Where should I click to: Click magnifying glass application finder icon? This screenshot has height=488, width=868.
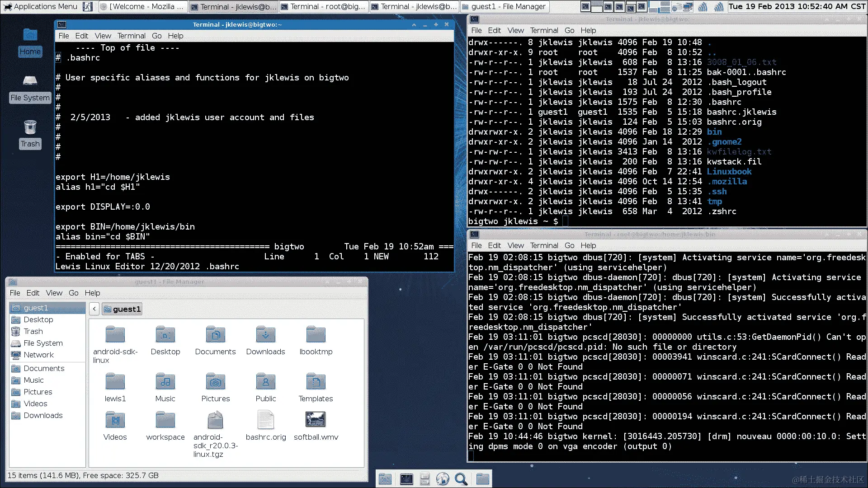461,479
